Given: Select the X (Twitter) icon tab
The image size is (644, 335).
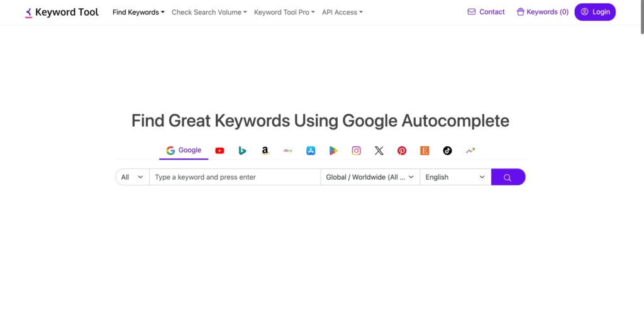Looking at the screenshot, I should [x=379, y=151].
